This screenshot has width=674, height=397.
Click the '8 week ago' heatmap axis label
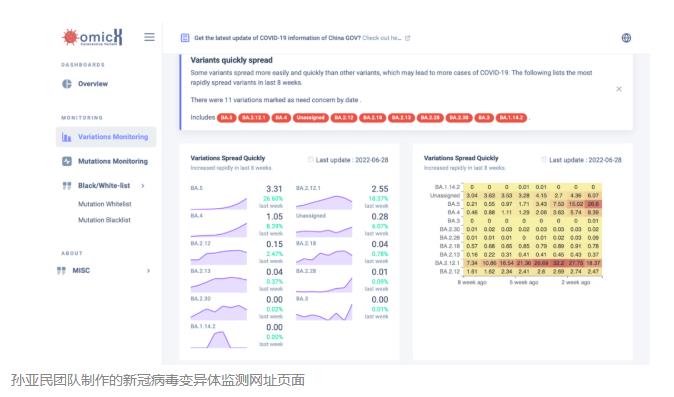tap(472, 282)
